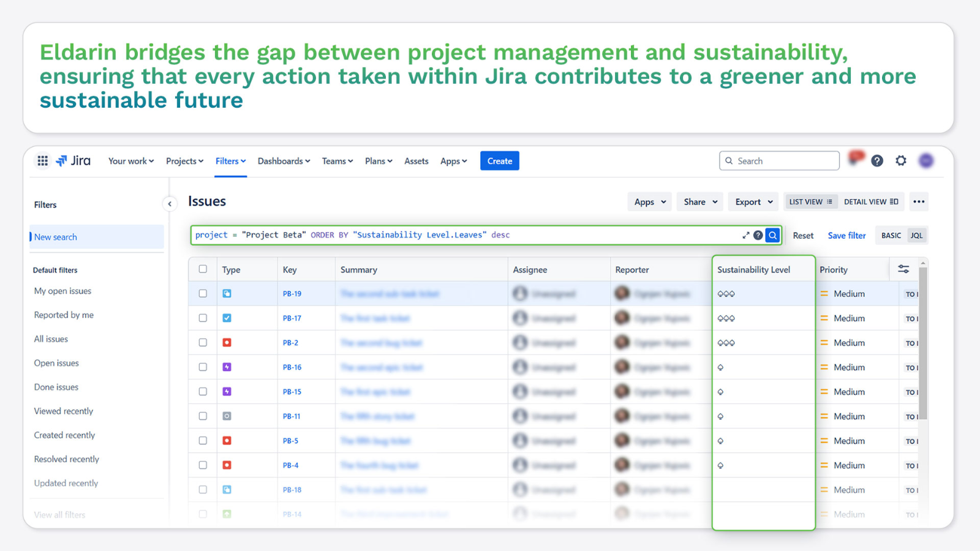Switch to Detail View

point(870,202)
